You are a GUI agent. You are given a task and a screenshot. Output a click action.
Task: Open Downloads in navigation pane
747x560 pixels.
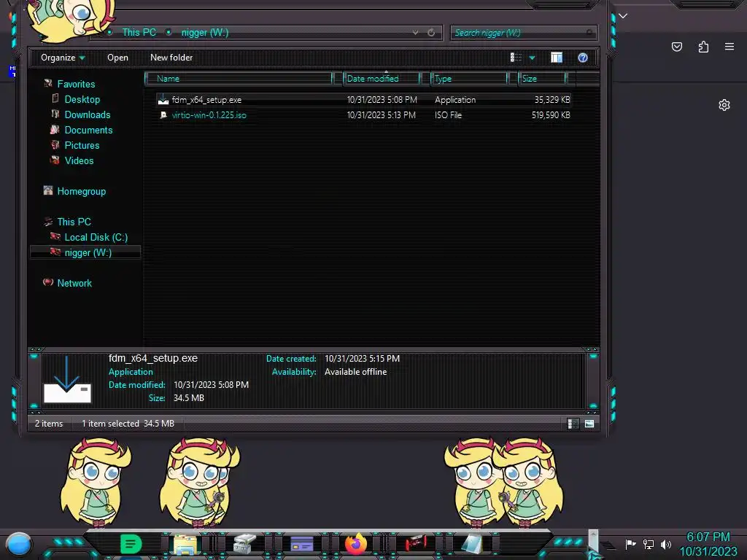[88, 114]
